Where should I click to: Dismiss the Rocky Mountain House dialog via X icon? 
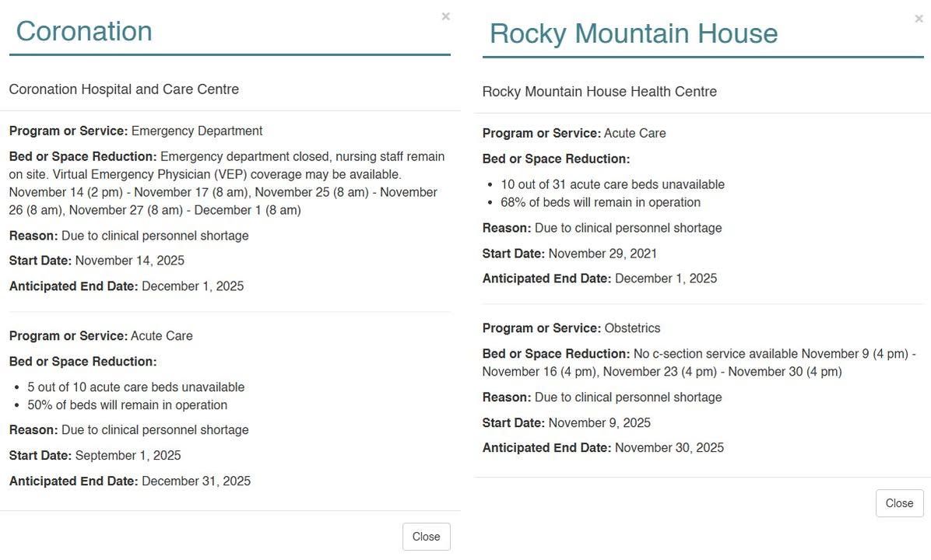tap(919, 19)
